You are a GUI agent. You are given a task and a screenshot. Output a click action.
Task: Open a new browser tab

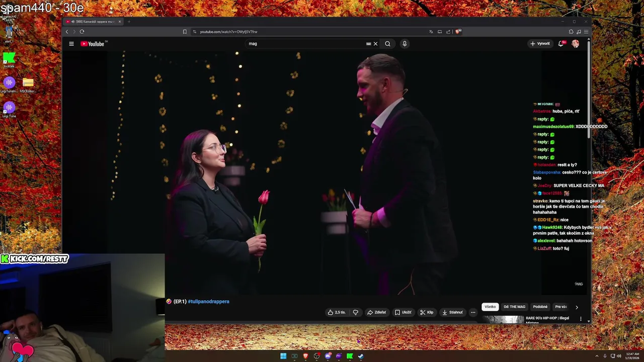[129, 22]
